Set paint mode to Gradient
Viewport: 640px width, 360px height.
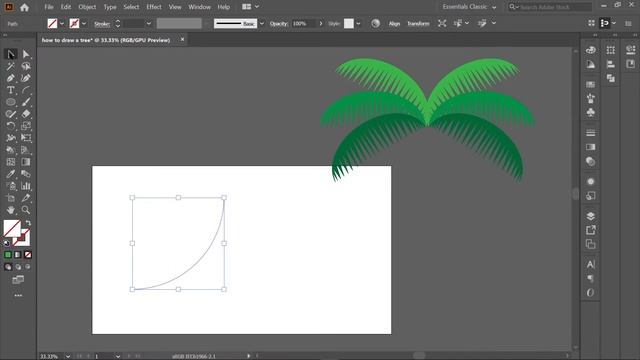pos(18,255)
